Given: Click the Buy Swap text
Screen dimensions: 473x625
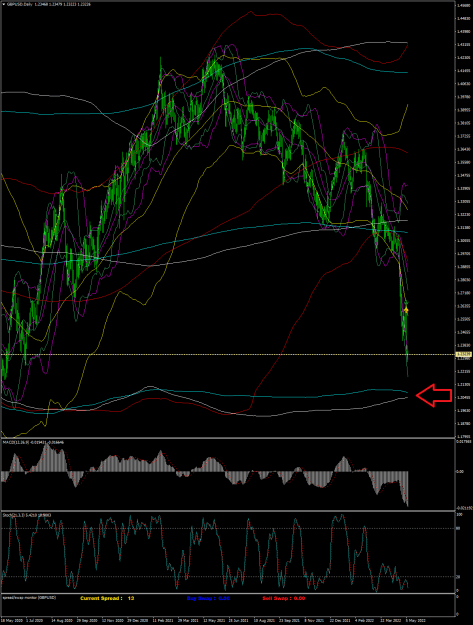Looking at the screenshot, I should (208, 598).
